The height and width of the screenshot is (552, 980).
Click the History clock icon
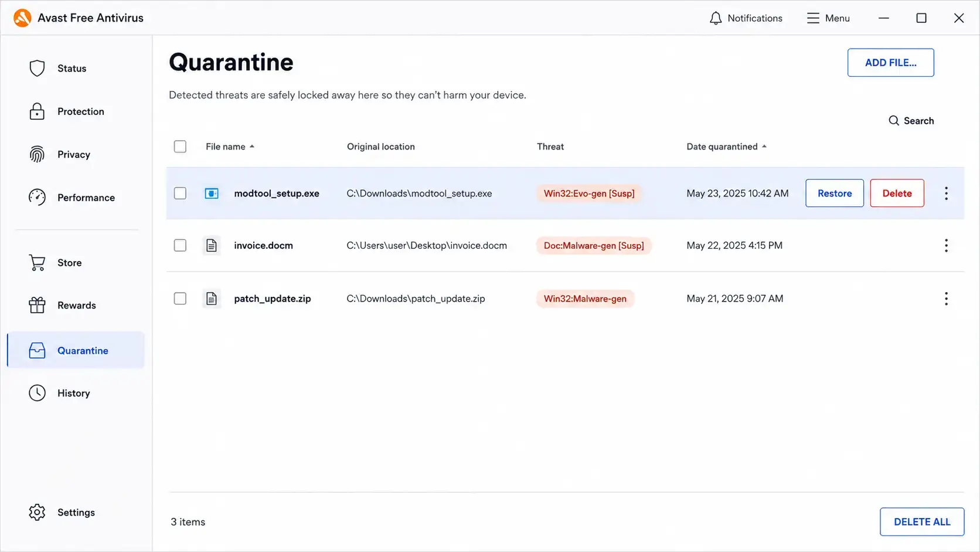tap(37, 393)
